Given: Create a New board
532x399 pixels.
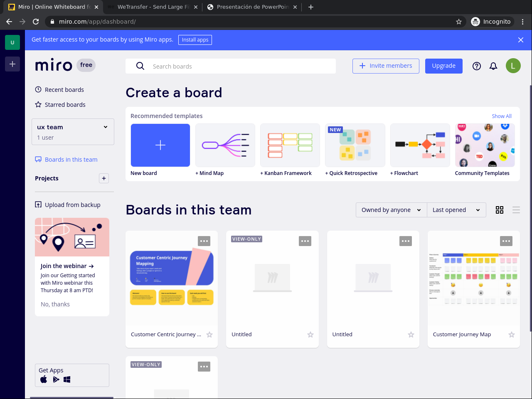Looking at the screenshot, I should coord(160,145).
